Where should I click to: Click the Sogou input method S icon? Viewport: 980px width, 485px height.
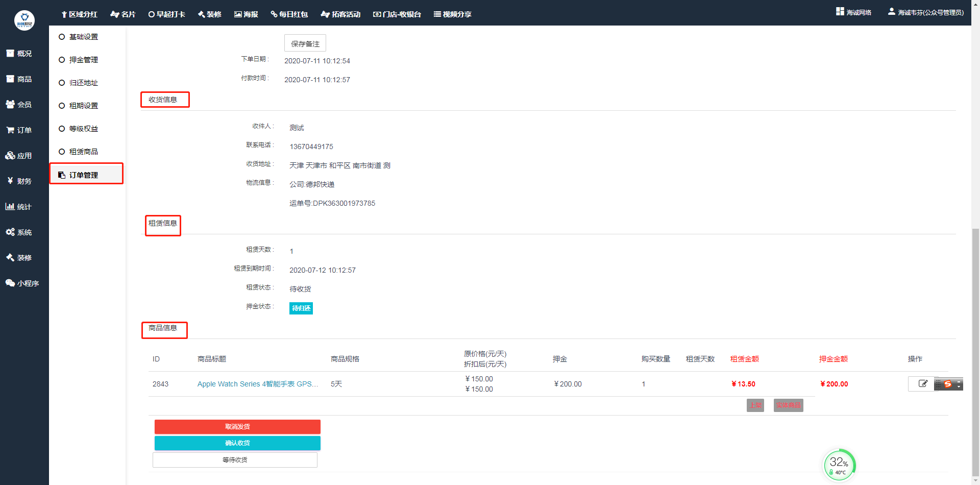948,384
